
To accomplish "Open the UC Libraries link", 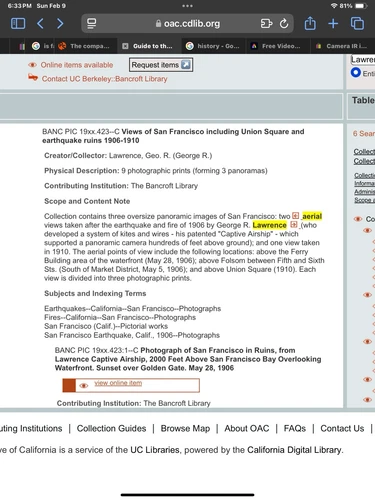I will tap(155, 450).
